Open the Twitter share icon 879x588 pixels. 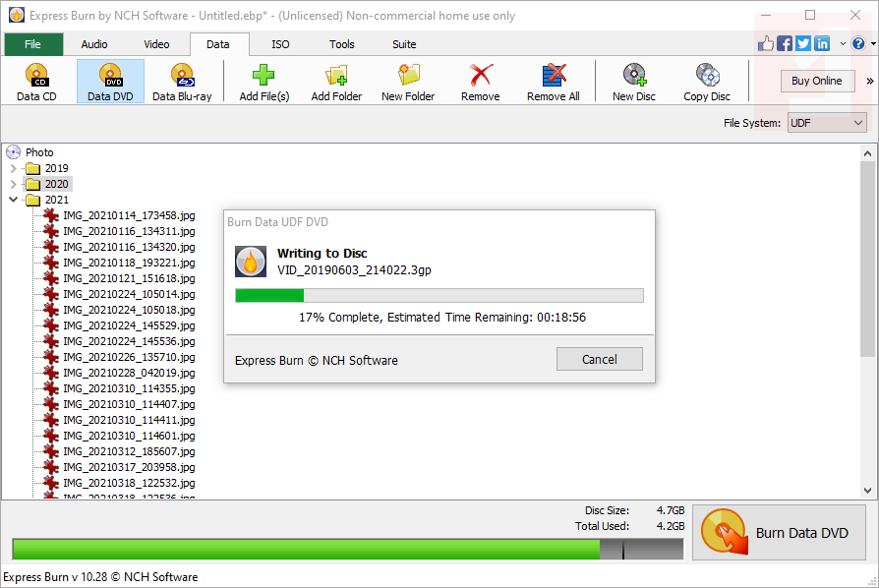803,43
